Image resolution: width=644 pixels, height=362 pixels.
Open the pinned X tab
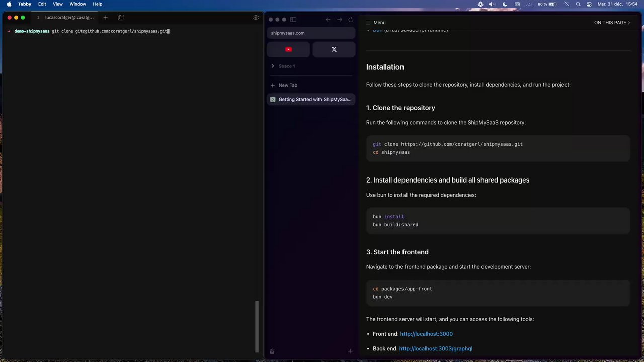pyautogui.click(x=334, y=49)
